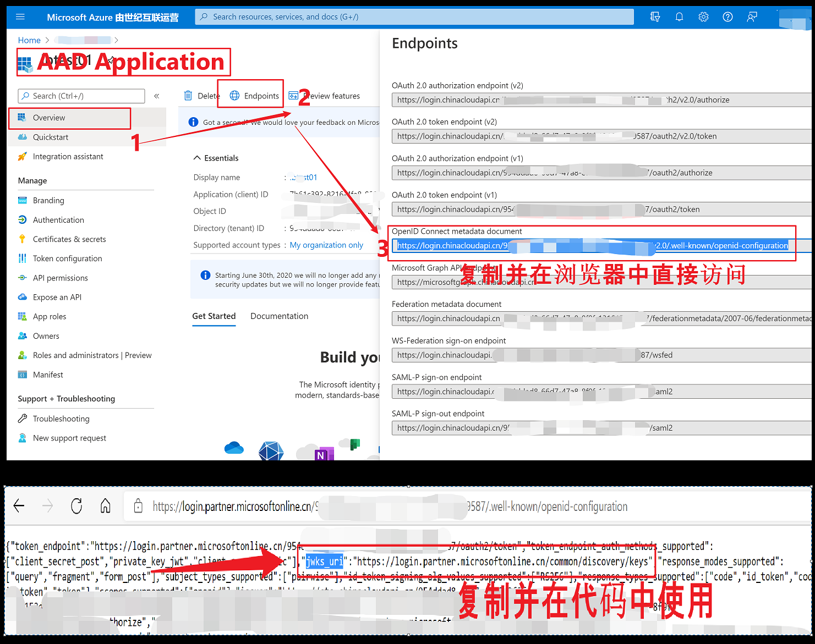Open Certificates & secrets menu item
Image resolution: width=815 pixels, height=644 pixels.
point(69,239)
